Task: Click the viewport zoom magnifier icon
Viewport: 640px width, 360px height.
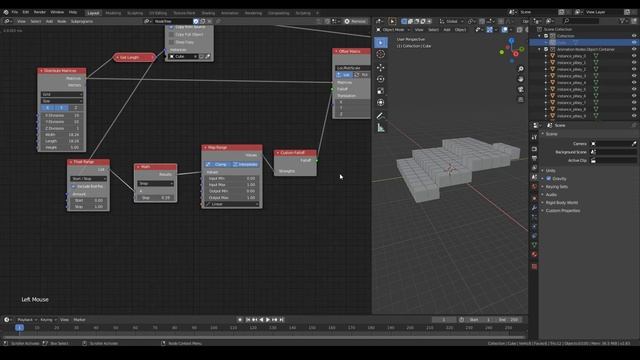Action: (520, 69)
